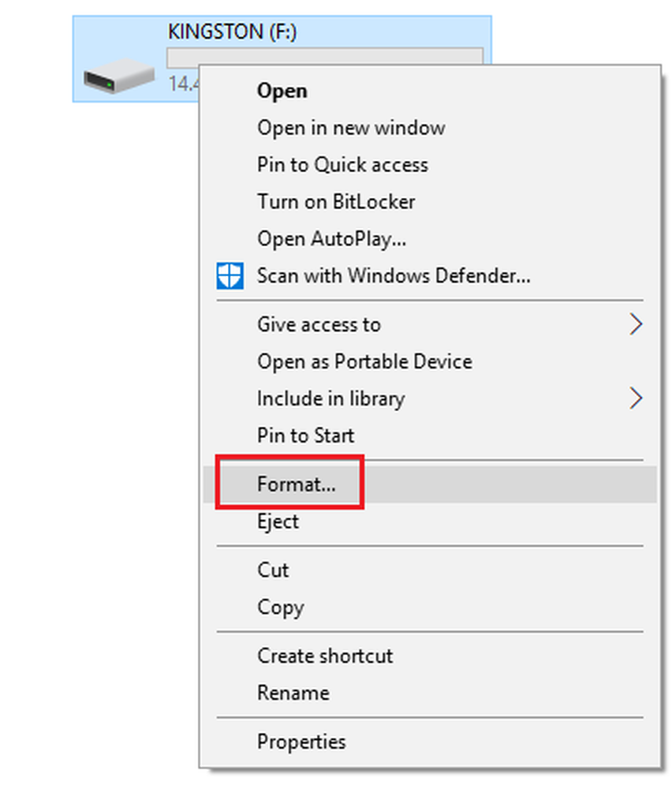Choose Open as Portable Device
The height and width of the screenshot is (789, 672).
click(430, 361)
